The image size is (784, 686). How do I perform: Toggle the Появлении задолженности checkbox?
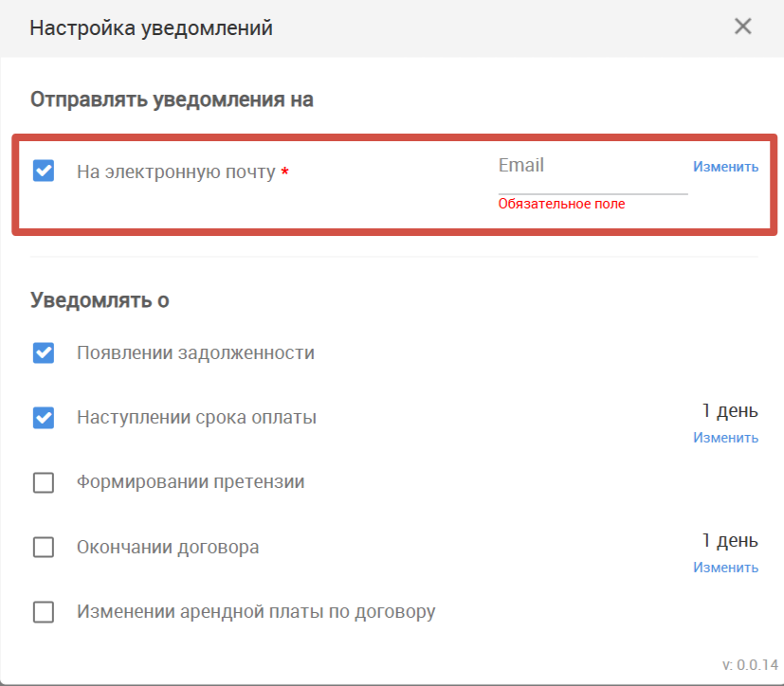coord(44,352)
